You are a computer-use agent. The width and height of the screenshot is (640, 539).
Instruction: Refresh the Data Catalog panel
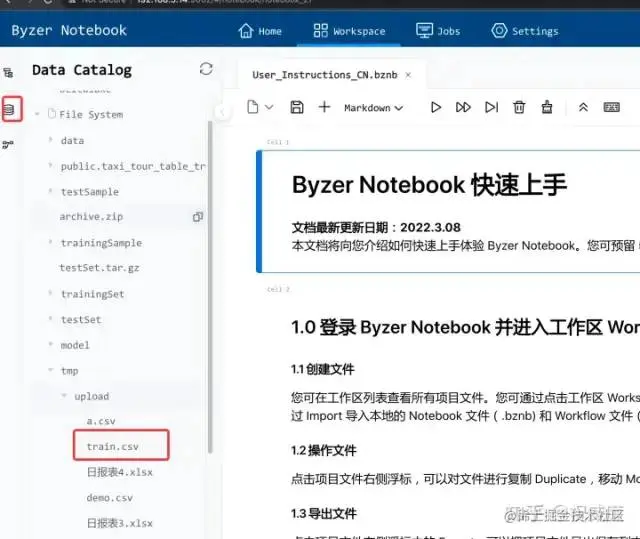point(206,69)
